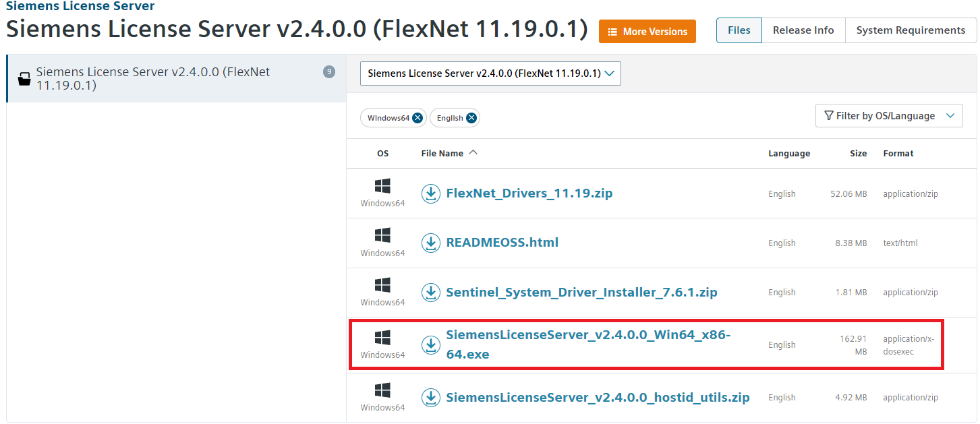Open the Filter by OS/Language dropdown
This screenshot has height=424, width=980.
coord(888,116)
